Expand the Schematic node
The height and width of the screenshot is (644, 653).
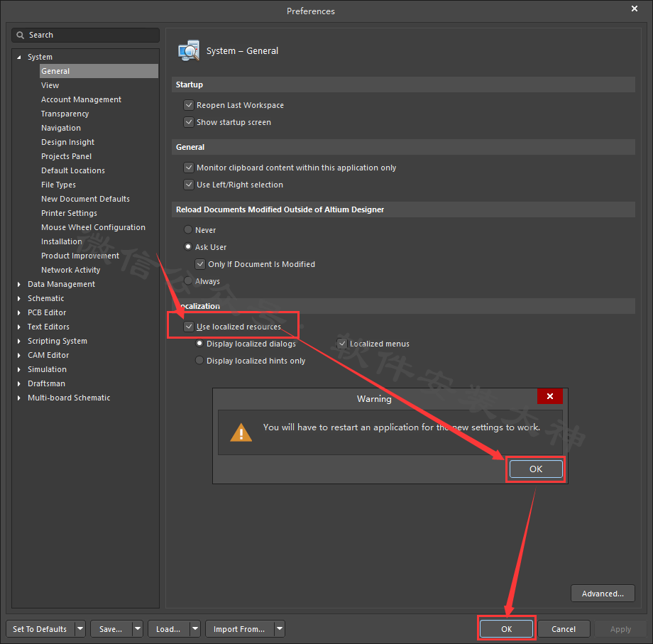pyautogui.click(x=18, y=298)
